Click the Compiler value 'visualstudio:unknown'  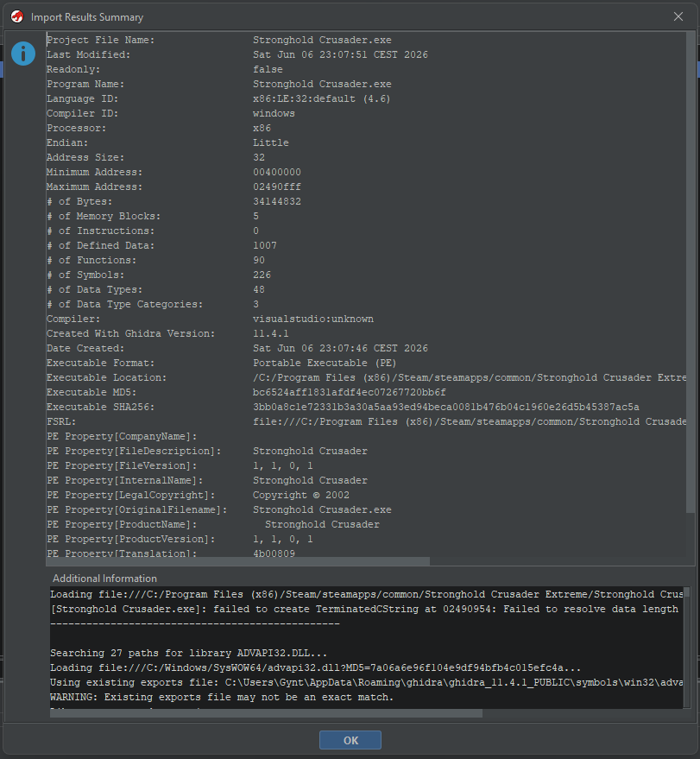click(x=313, y=319)
